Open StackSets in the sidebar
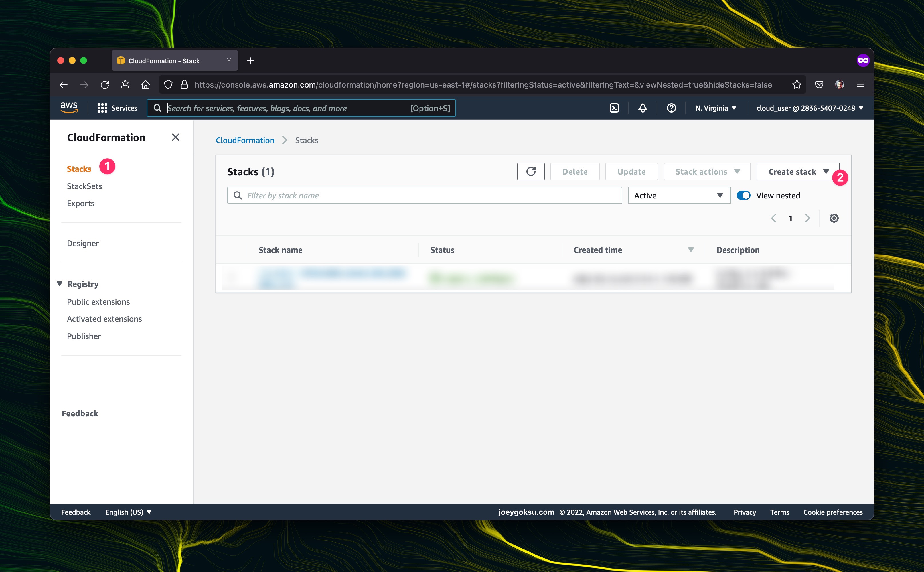 pyautogui.click(x=84, y=186)
